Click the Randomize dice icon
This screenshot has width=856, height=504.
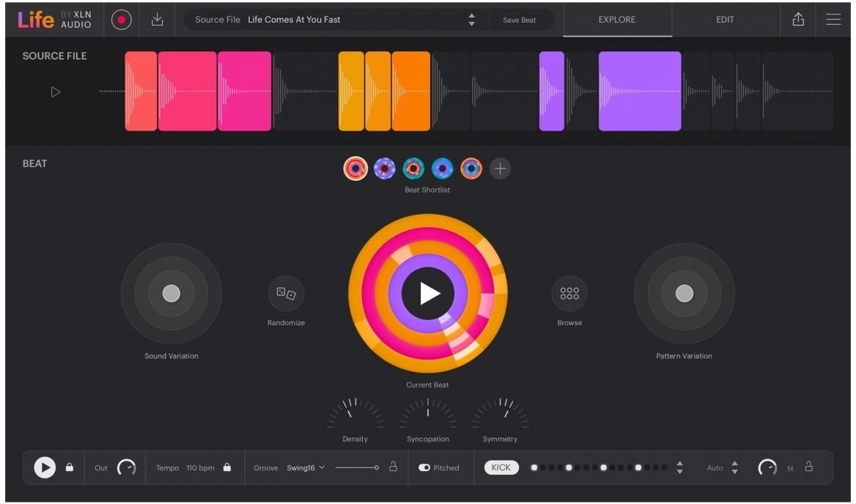286,294
